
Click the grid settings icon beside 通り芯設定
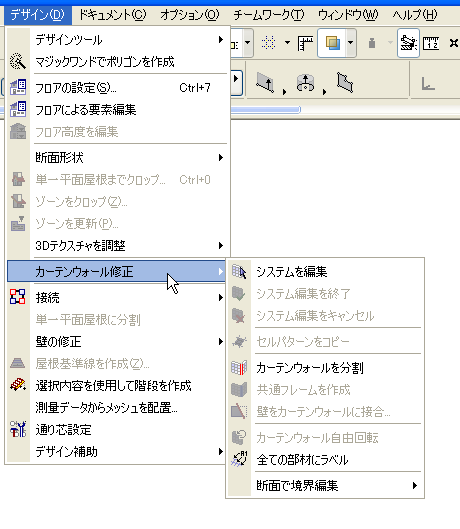pyautogui.click(x=18, y=429)
